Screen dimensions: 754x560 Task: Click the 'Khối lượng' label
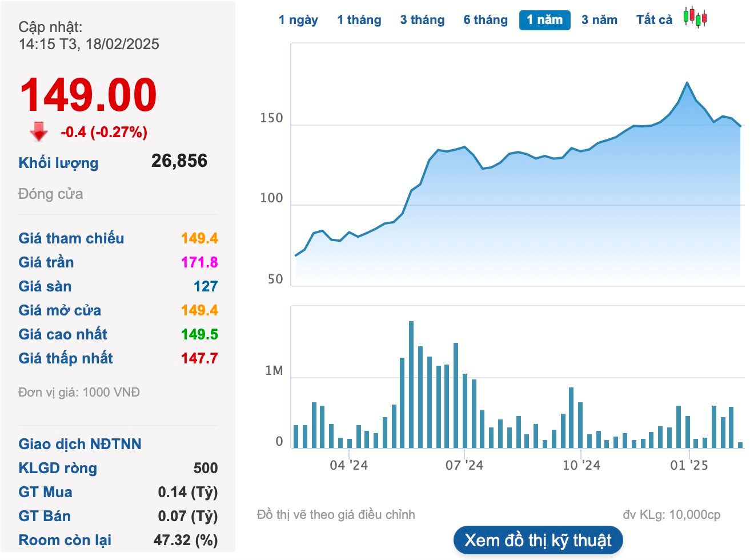click(x=58, y=163)
